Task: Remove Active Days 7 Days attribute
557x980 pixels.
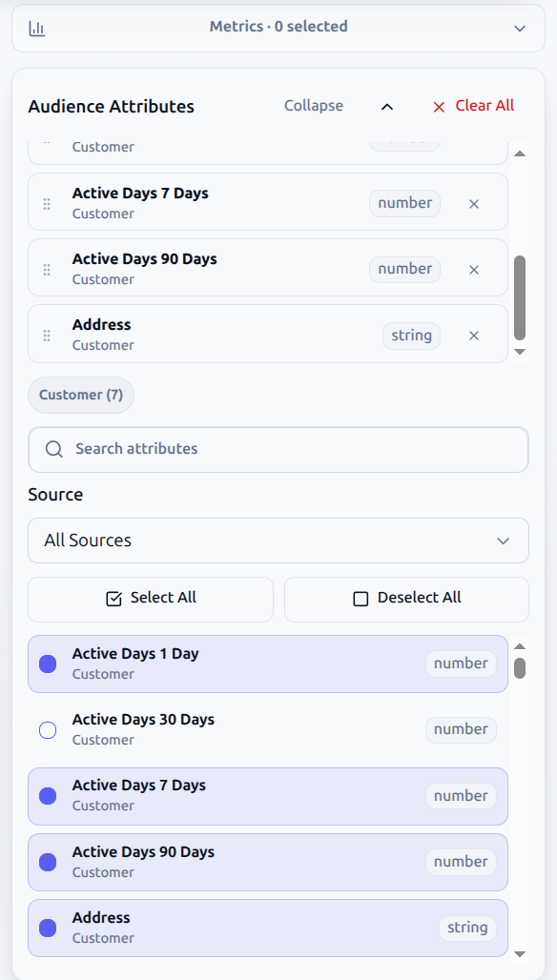Action: click(x=474, y=204)
